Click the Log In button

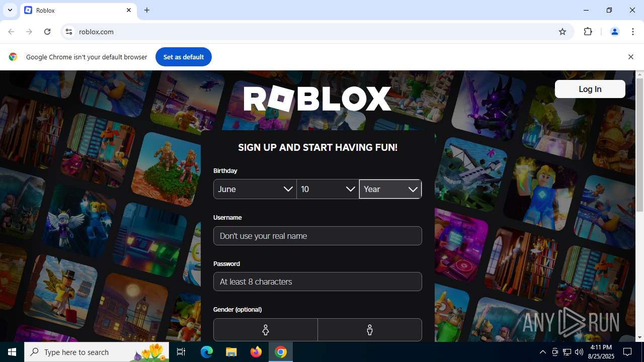[590, 89]
